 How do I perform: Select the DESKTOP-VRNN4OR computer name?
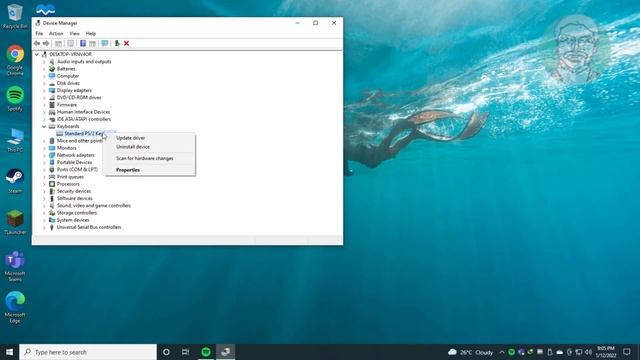pos(70,54)
